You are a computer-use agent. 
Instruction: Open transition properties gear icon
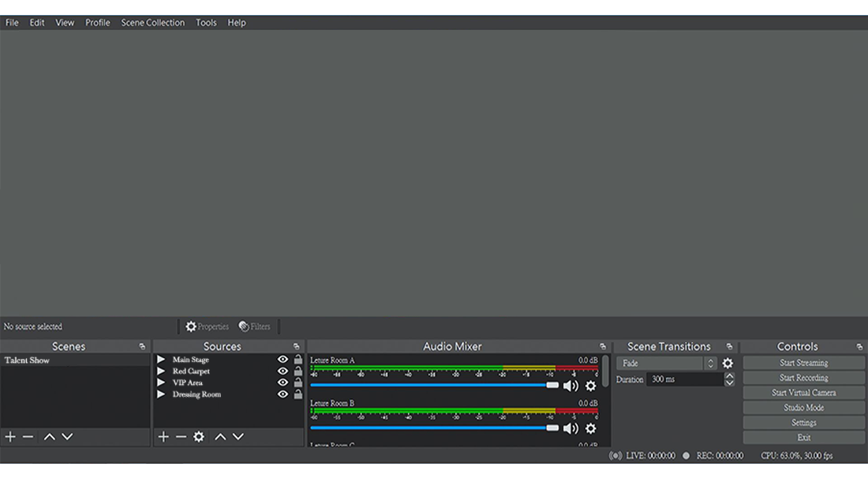pyautogui.click(x=728, y=364)
